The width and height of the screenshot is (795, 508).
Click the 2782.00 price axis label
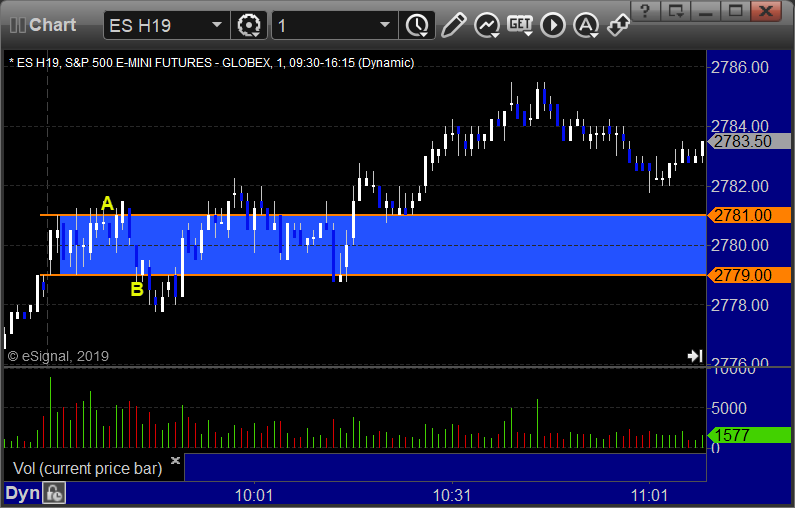pyautogui.click(x=740, y=186)
